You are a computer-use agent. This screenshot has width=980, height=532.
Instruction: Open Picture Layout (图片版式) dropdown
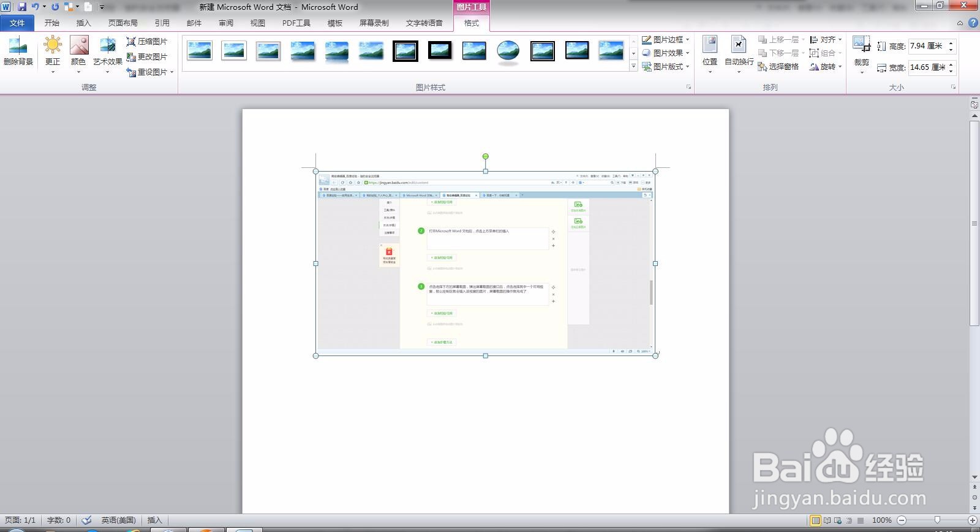666,66
